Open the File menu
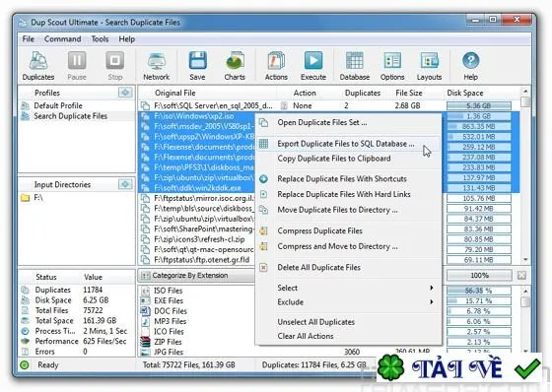Screen dimensions: 552x392 (x=29, y=39)
